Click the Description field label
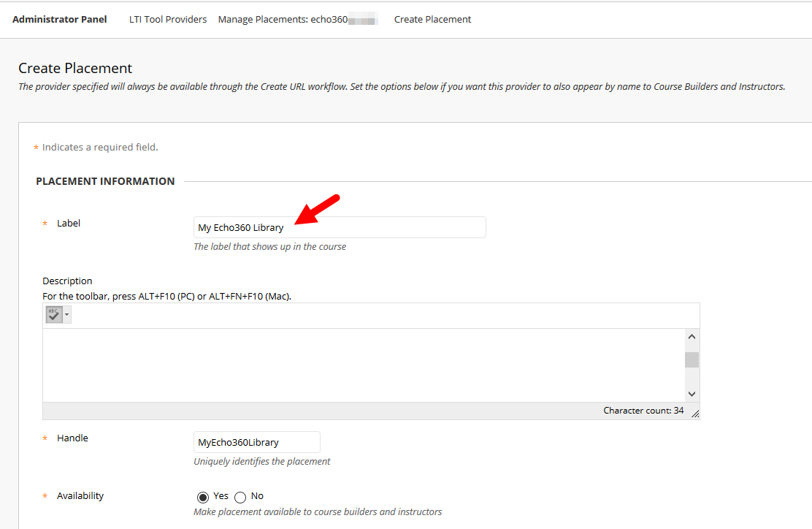This screenshot has height=529, width=812. click(67, 281)
